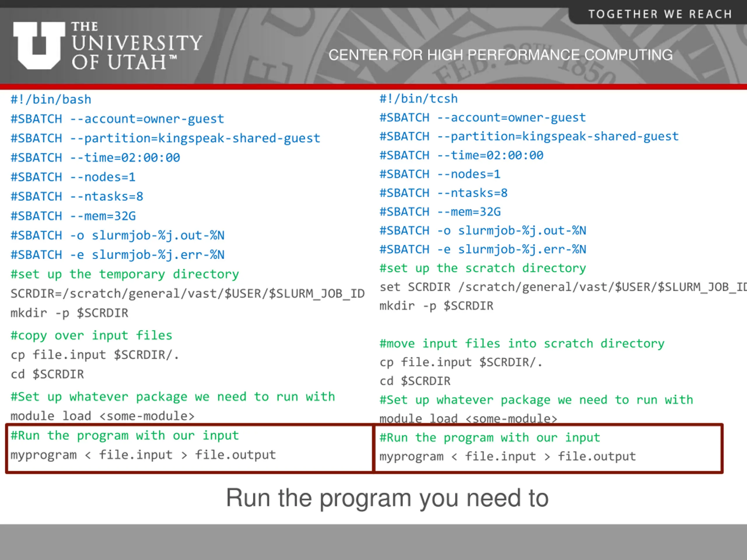Screen dimensions: 747x560
Task: Click the tcsh set SCRDIR line
Action: tap(561, 287)
